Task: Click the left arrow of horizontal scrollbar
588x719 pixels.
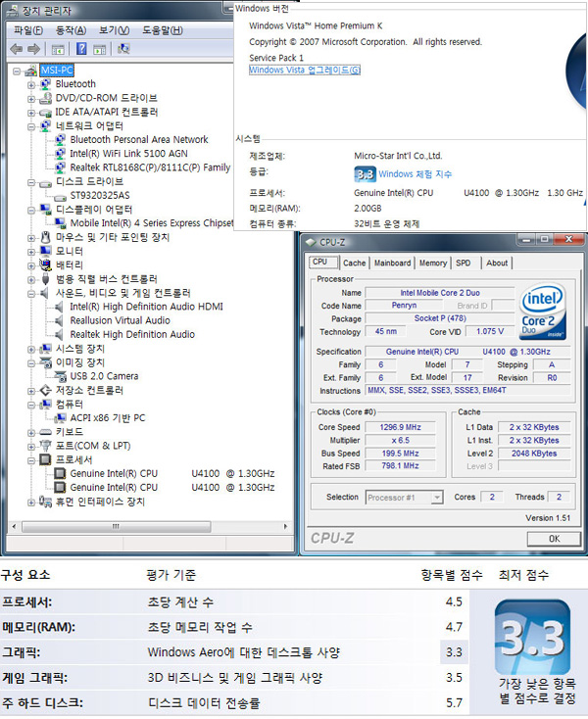Action: click(x=14, y=526)
